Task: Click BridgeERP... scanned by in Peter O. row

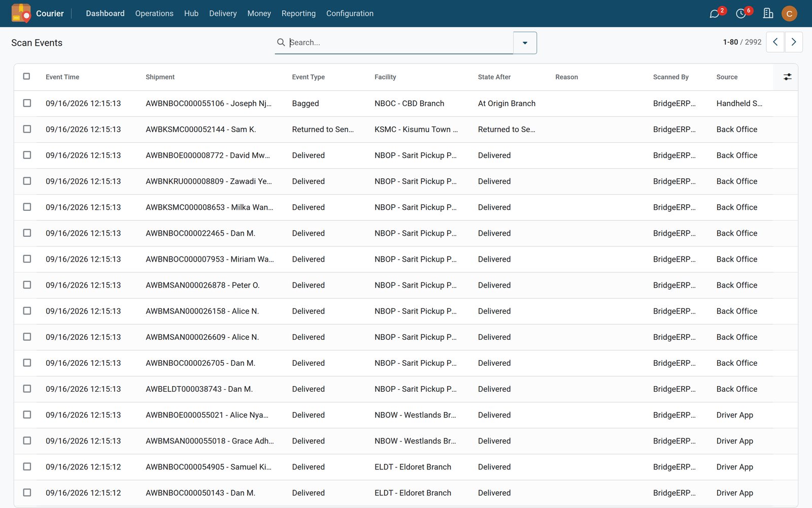Action: (674, 284)
